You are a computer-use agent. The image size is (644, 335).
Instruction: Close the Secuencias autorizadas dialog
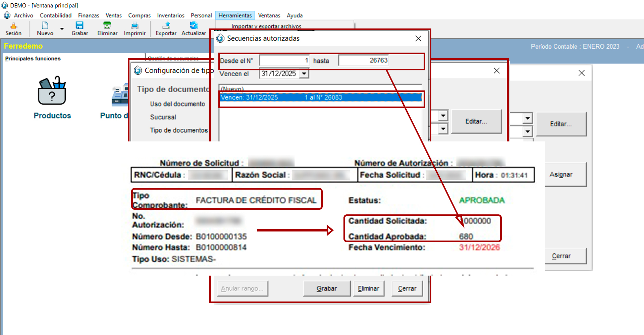coord(418,39)
